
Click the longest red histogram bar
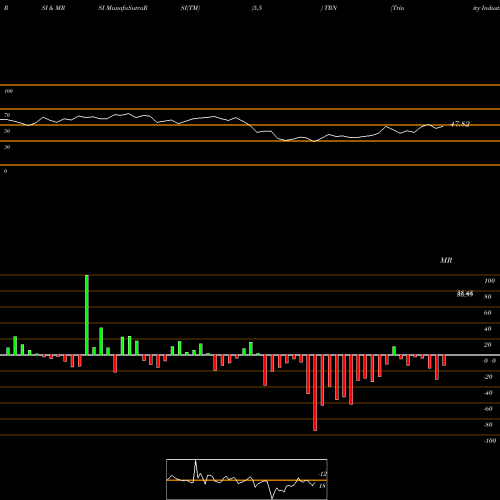coord(315,393)
